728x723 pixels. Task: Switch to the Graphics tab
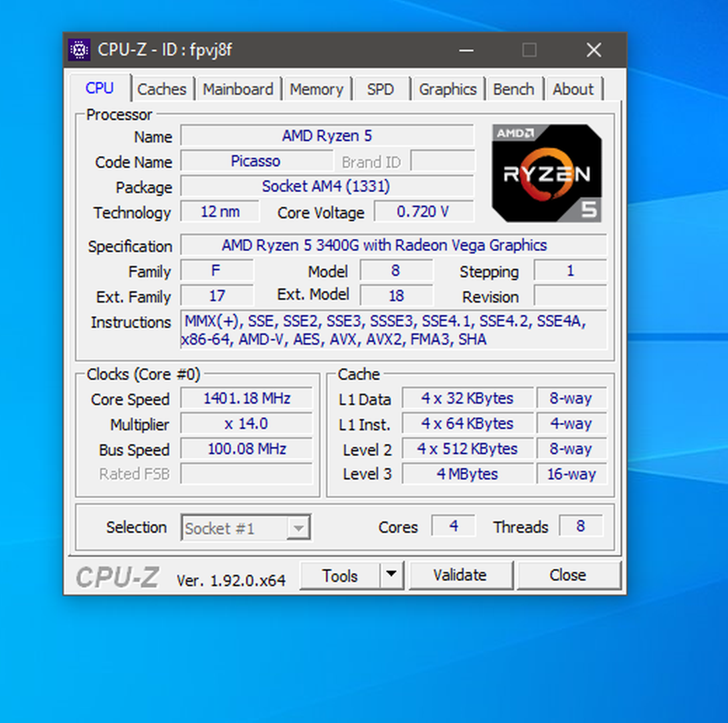click(x=448, y=89)
